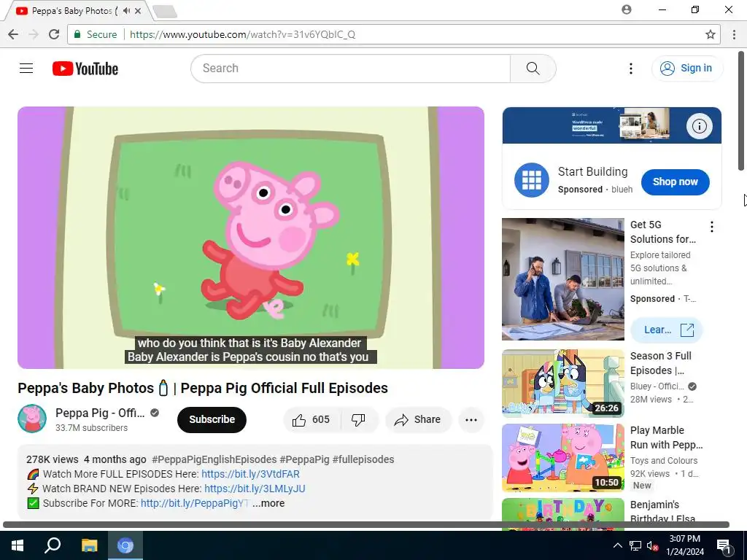Show hidden tray icons chevron
Viewport: 747px width, 560px height.
coord(617,545)
